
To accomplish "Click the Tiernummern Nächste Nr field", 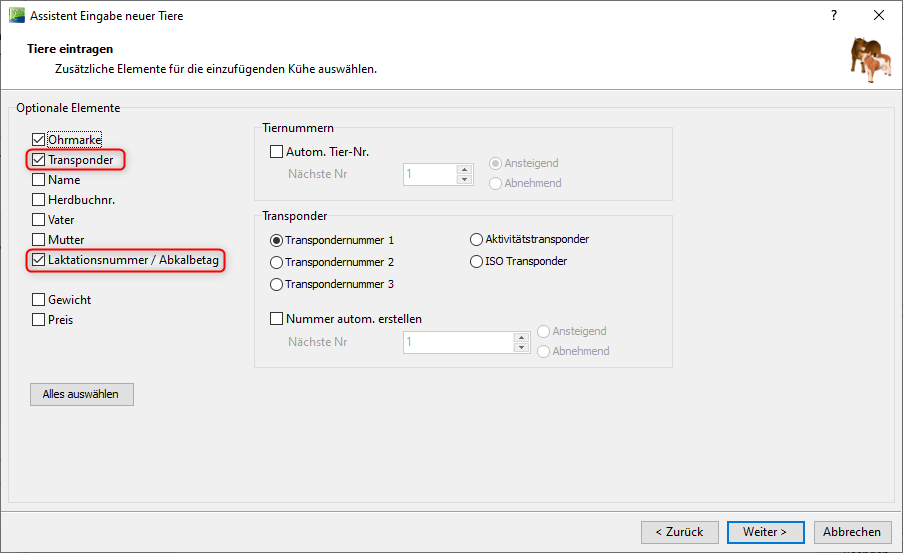I will [430, 174].
